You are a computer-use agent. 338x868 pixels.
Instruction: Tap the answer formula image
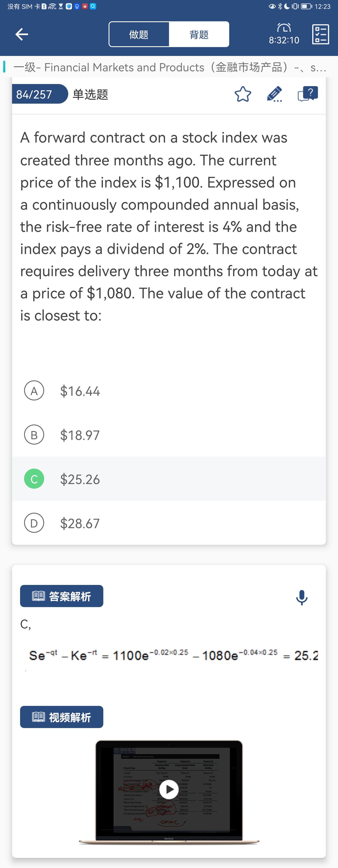pyautogui.click(x=173, y=655)
